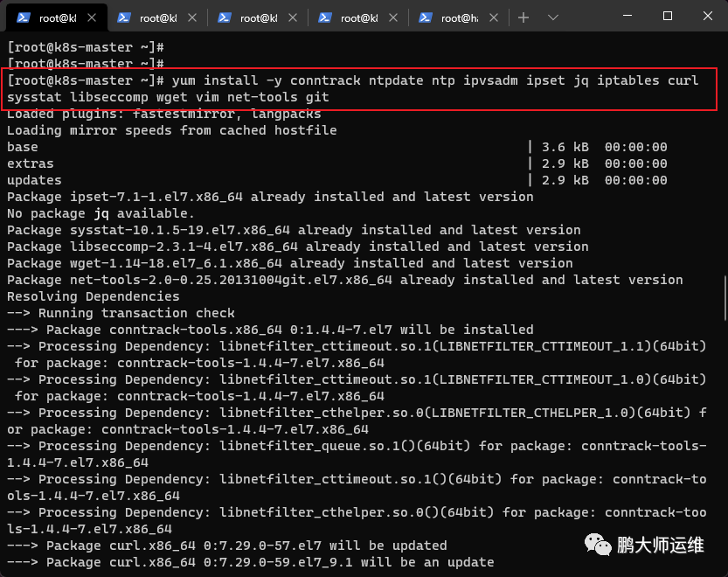The height and width of the screenshot is (577, 728).
Task: Click the 'yum install -y conntrack' command line
Action: 352,80
